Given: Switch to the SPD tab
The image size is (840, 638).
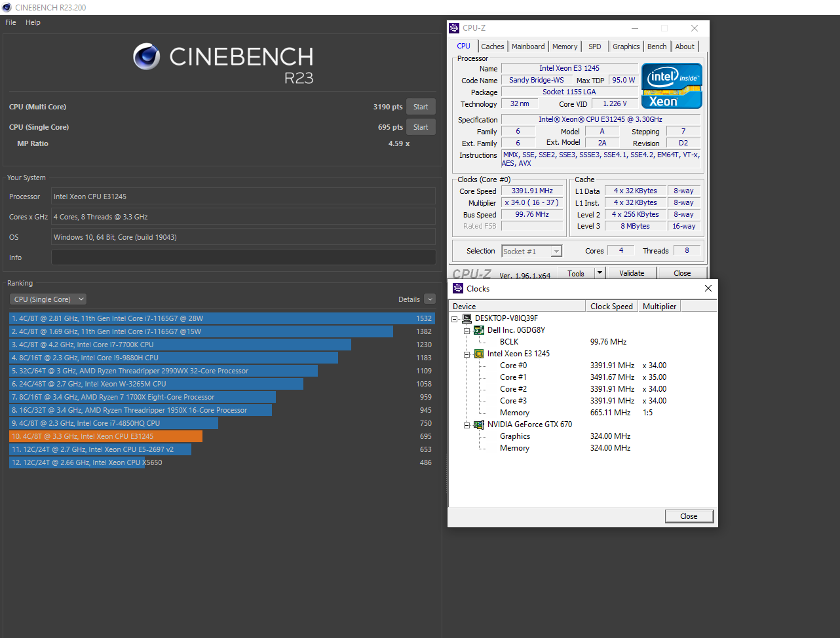Looking at the screenshot, I should tap(595, 46).
